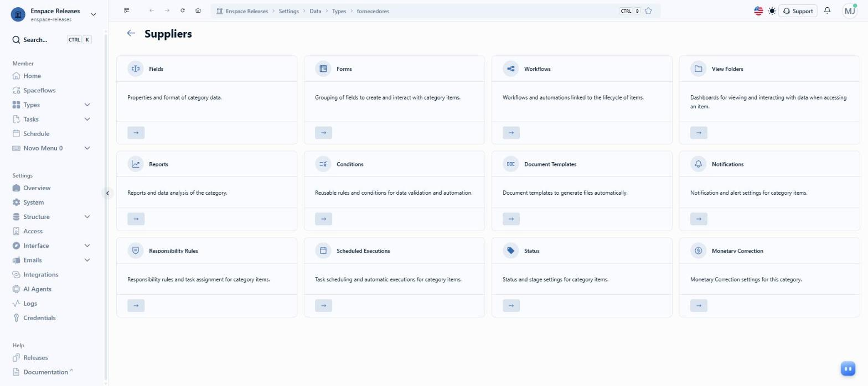The height and width of the screenshot is (386, 868).
Task: Click the View Folders folder icon
Action: [x=699, y=69]
